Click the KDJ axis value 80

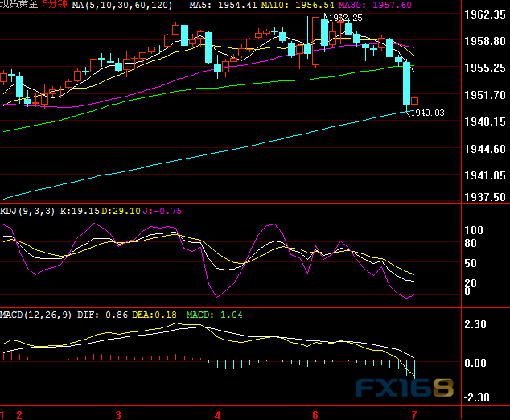471,243
